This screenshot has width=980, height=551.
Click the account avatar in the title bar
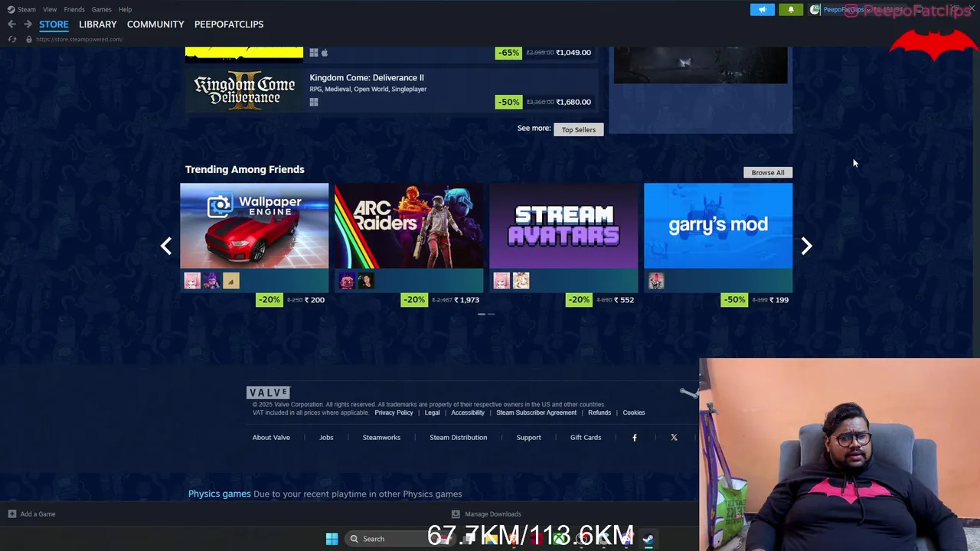(815, 10)
